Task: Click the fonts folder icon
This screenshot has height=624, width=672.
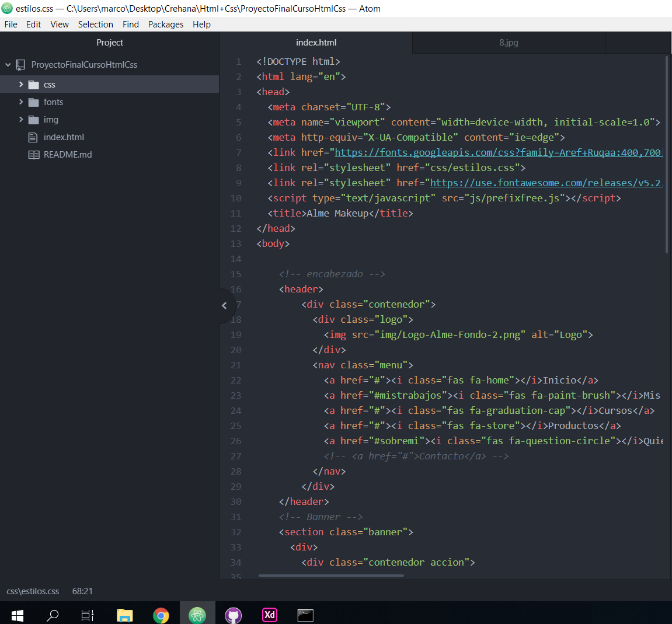Action: 33,102
